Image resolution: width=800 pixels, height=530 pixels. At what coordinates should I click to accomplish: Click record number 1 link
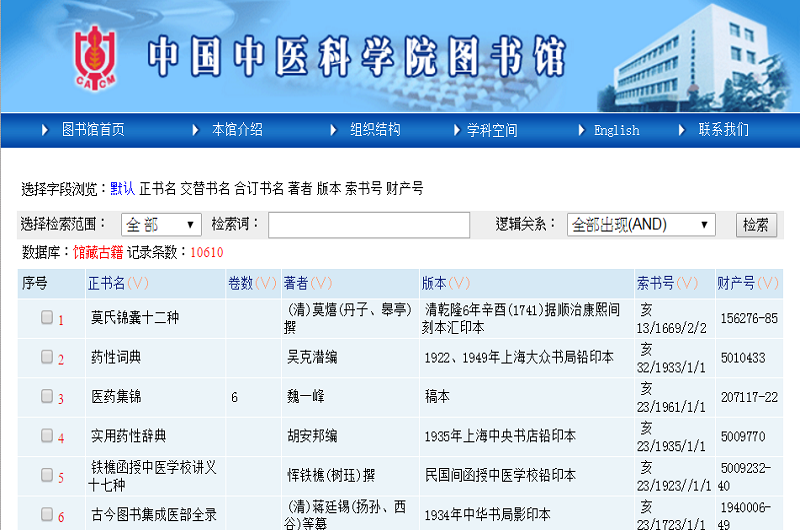pyautogui.click(x=61, y=320)
